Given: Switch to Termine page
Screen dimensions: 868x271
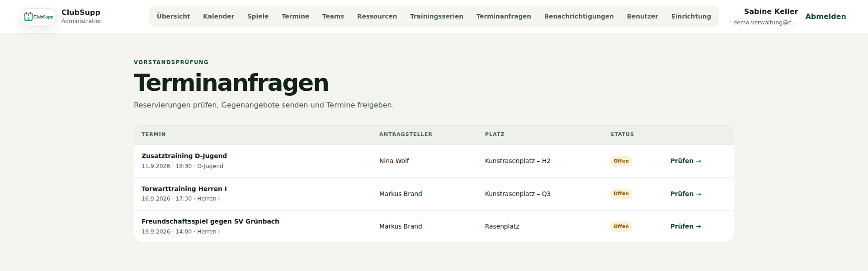Looking at the screenshot, I should pos(295,16).
